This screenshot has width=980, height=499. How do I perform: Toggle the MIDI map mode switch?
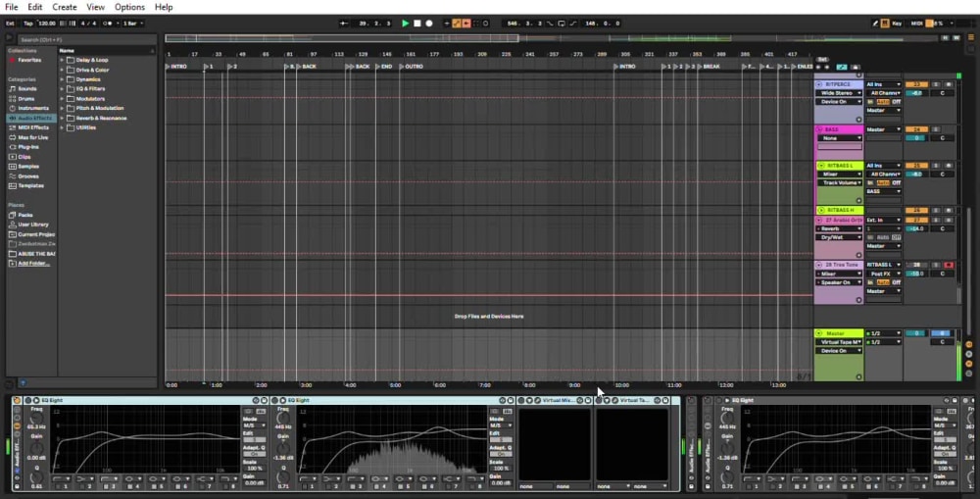point(916,24)
